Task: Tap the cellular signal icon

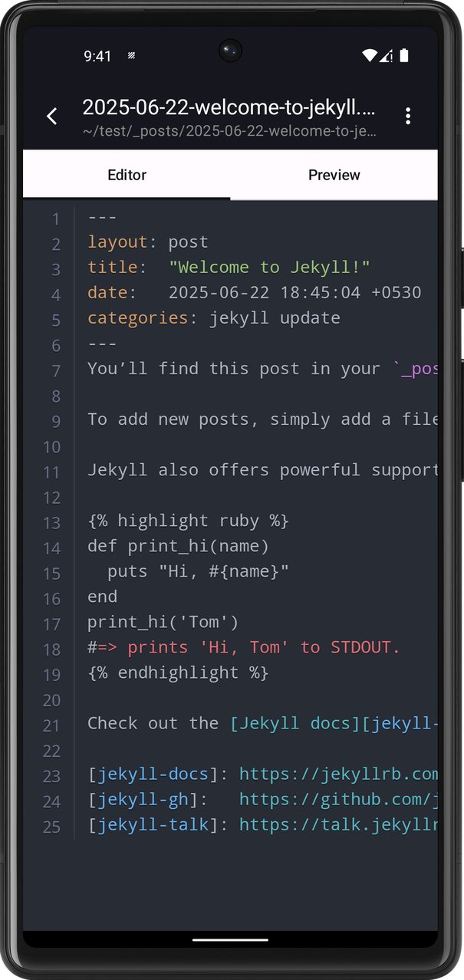Action: pos(387,56)
